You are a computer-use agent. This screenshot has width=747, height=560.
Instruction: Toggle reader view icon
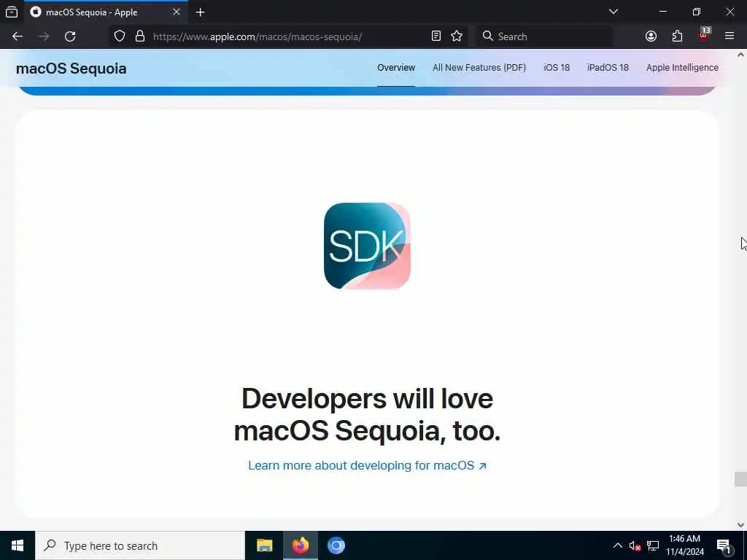point(436,36)
